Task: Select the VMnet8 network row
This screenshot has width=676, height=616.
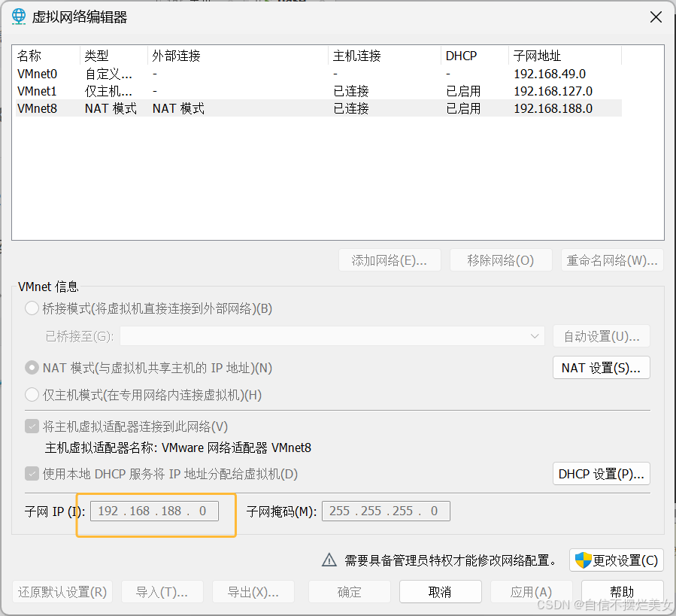Action: pos(319,108)
